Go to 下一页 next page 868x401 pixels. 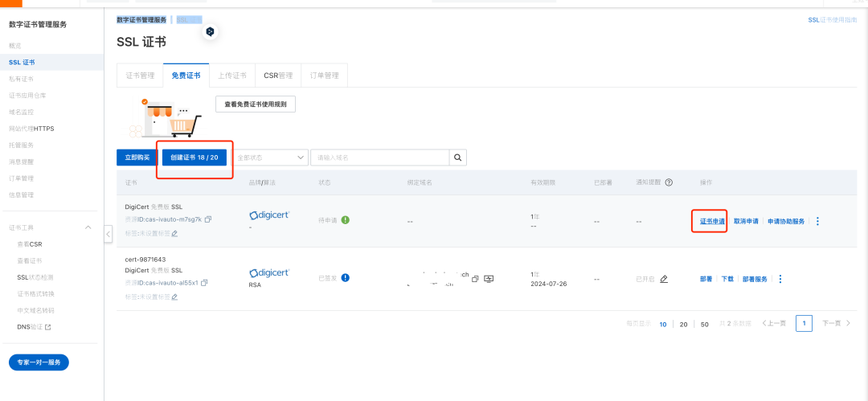(x=836, y=324)
